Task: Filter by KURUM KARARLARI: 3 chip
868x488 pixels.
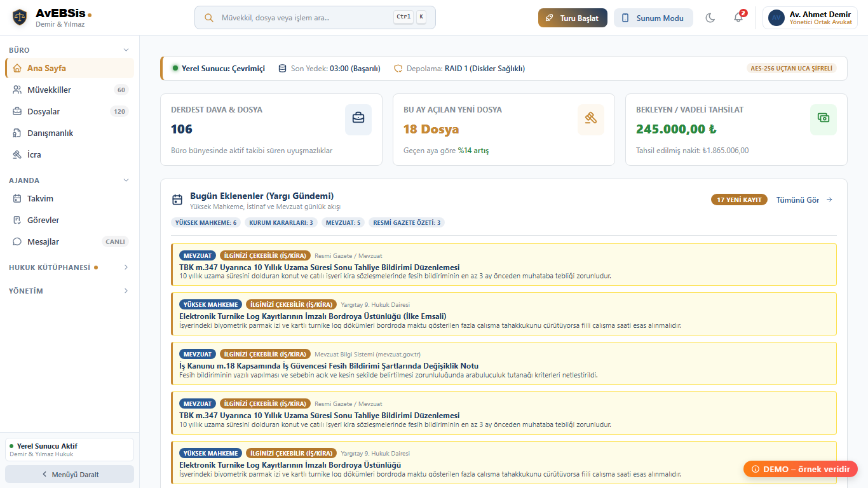Action: pyautogui.click(x=281, y=222)
